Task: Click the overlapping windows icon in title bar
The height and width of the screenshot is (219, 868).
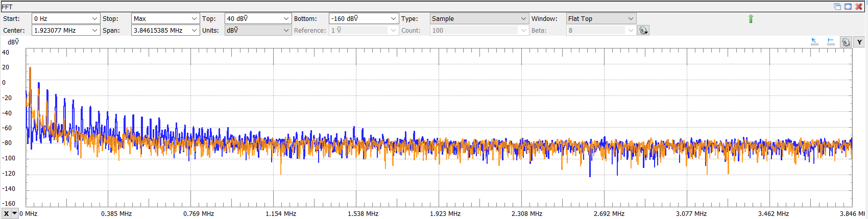Action: pyautogui.click(x=837, y=7)
